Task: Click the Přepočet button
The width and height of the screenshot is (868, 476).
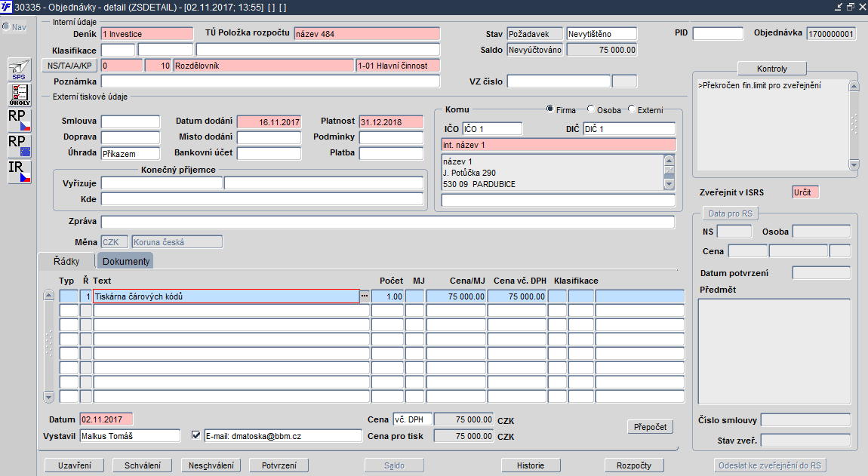Action: click(x=649, y=427)
